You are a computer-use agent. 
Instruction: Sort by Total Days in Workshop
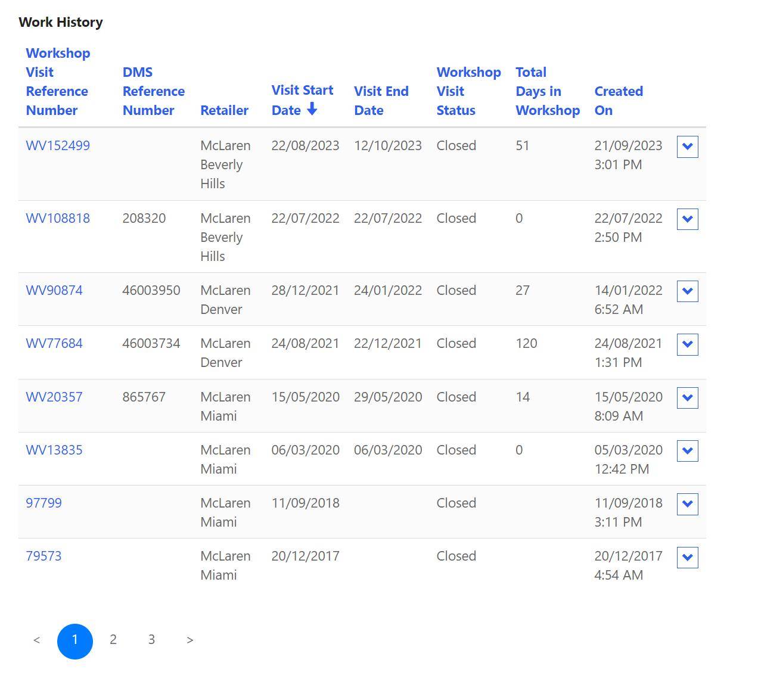coord(547,91)
